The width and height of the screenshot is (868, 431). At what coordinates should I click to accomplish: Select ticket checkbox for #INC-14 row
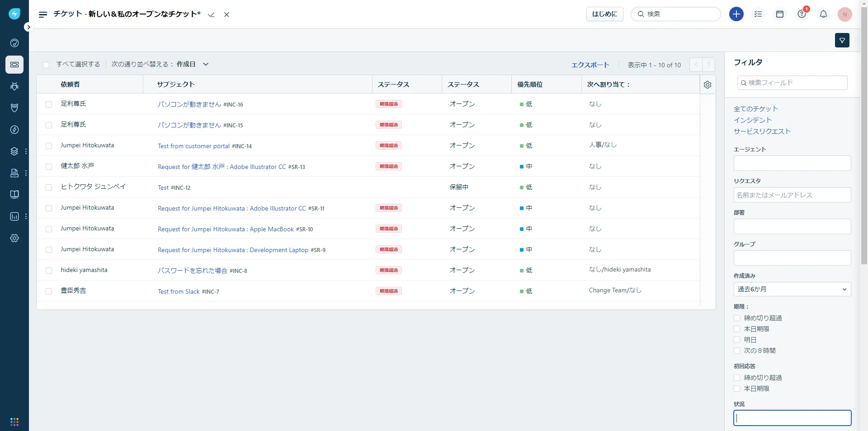click(49, 146)
